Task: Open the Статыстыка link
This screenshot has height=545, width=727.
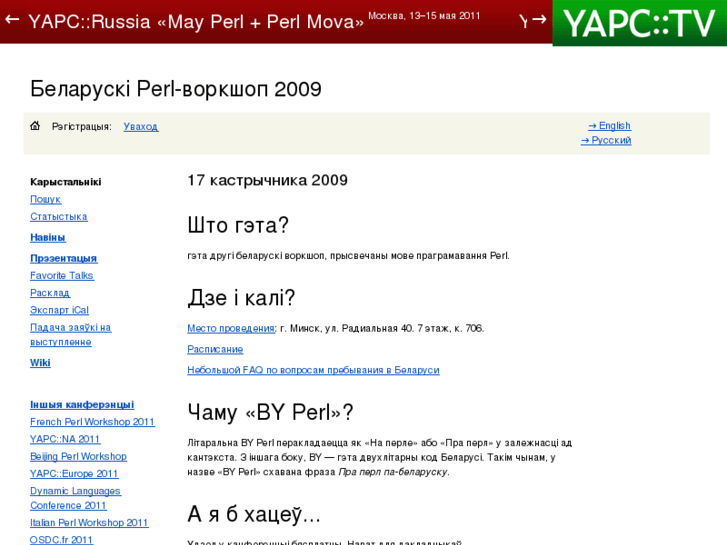Action: 59,217
